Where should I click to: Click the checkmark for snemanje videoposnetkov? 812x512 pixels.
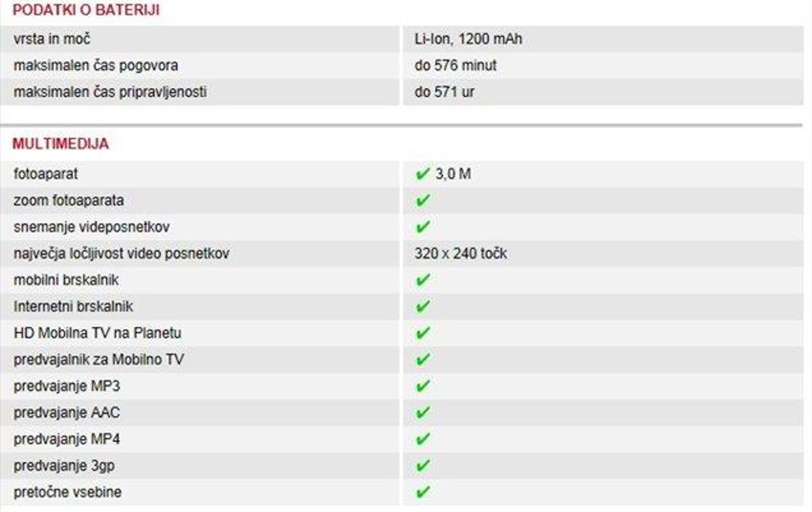click(x=423, y=227)
